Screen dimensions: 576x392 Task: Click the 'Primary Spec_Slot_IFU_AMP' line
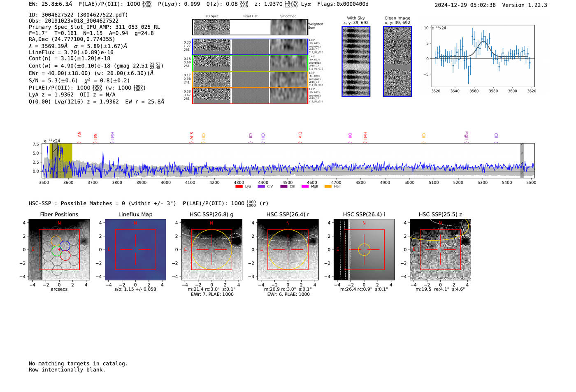[x=95, y=27]
